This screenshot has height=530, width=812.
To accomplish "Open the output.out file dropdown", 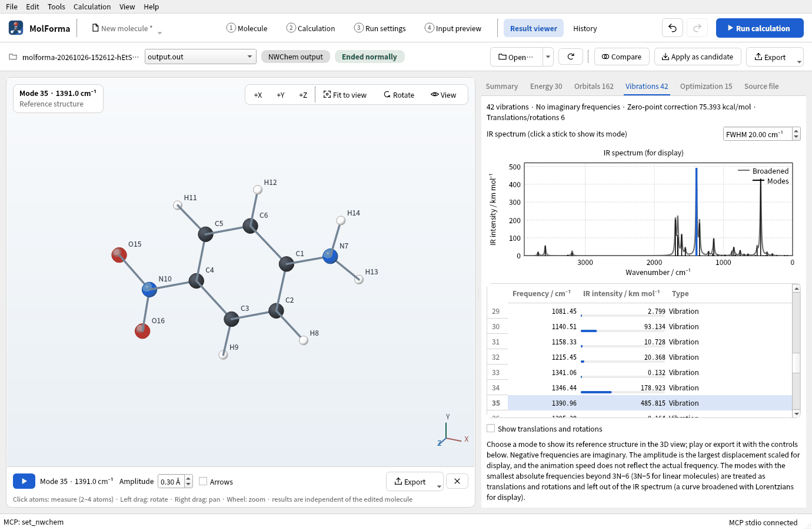I will click(x=201, y=57).
